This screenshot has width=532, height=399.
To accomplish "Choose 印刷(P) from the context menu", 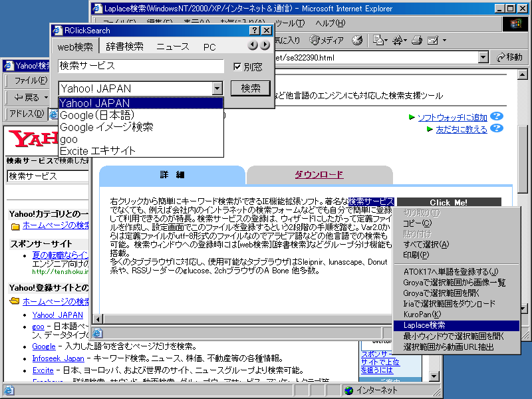I will [456, 255].
